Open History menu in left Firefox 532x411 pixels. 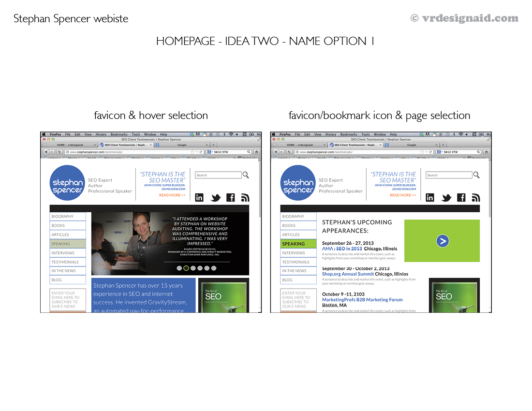101,134
